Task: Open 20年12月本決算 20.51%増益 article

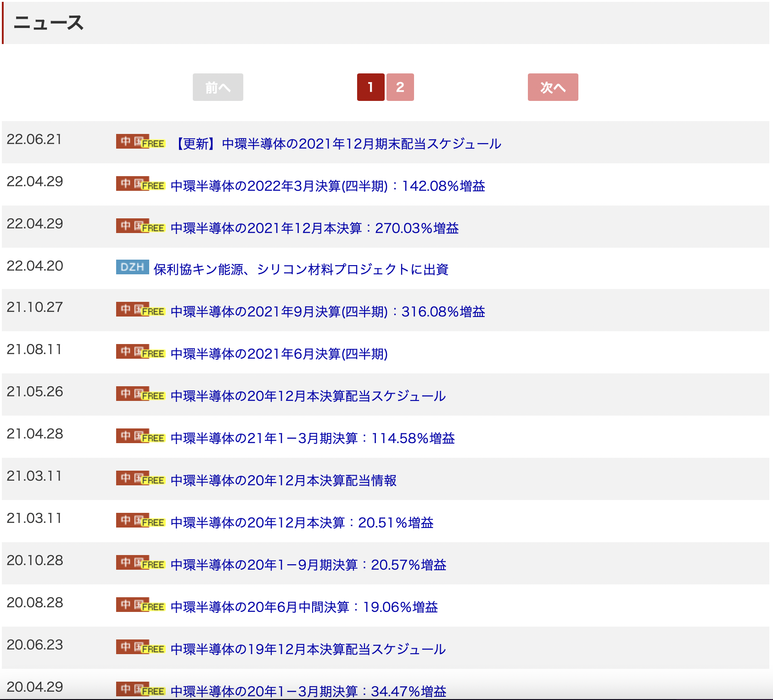Action: 302,522
